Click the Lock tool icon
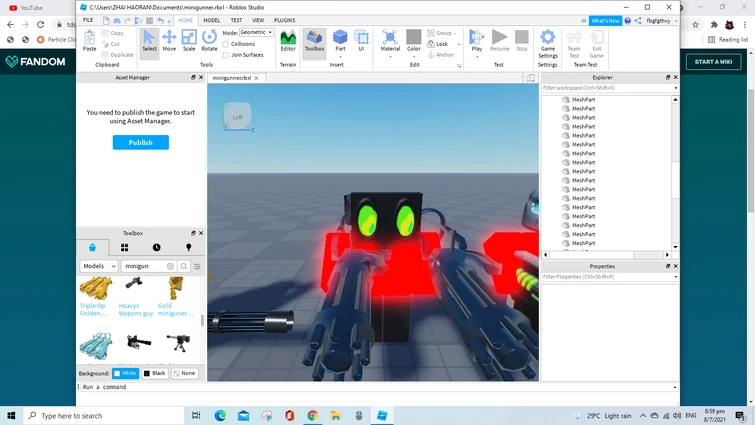Screen dimensions: 755x425 [431, 44]
